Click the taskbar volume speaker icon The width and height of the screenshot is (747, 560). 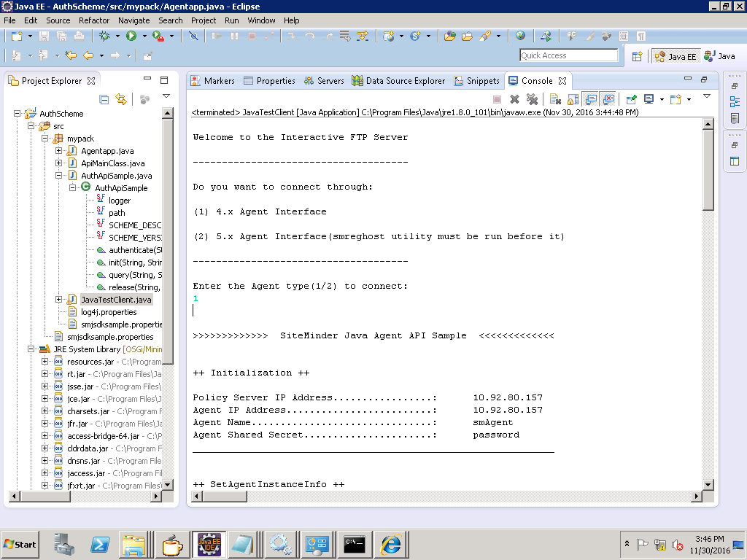[x=677, y=544]
